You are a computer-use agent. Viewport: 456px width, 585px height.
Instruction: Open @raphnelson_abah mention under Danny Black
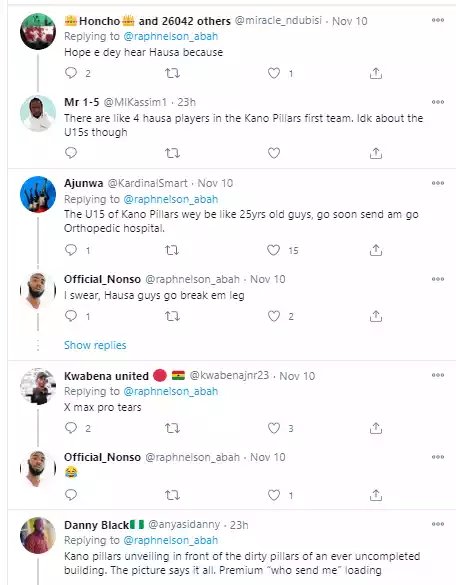[x=171, y=540]
